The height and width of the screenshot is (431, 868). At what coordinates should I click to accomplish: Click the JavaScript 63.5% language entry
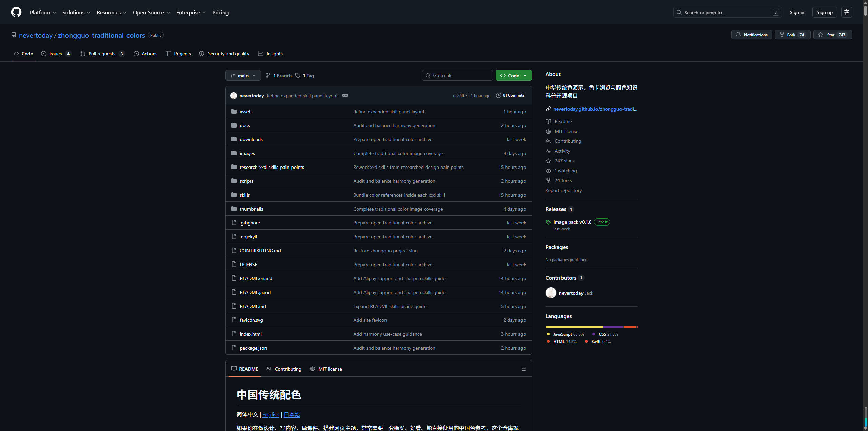click(x=565, y=334)
